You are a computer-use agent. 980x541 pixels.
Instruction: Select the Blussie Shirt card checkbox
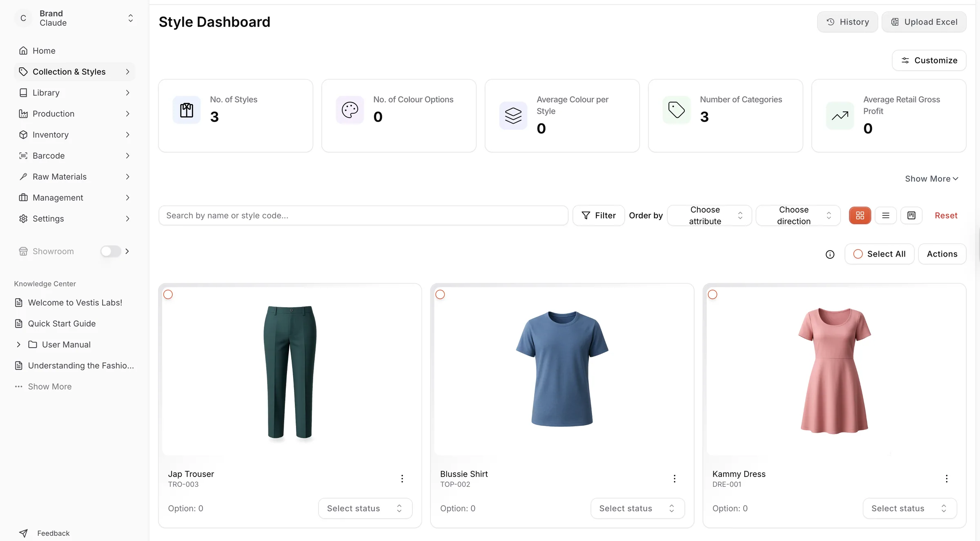tap(440, 295)
